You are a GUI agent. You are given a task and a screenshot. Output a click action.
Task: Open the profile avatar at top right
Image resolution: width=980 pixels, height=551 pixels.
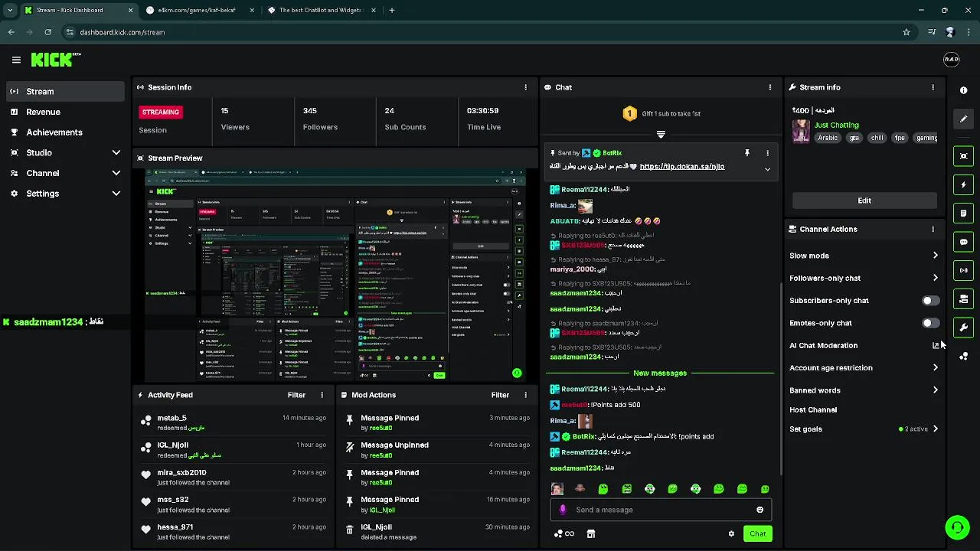tap(951, 60)
